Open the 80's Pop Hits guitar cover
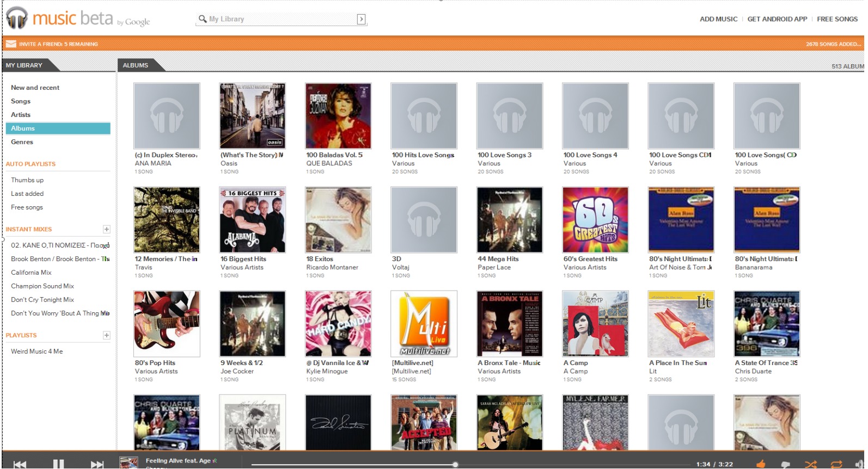Screen dimensions: 868x469 tap(167, 324)
